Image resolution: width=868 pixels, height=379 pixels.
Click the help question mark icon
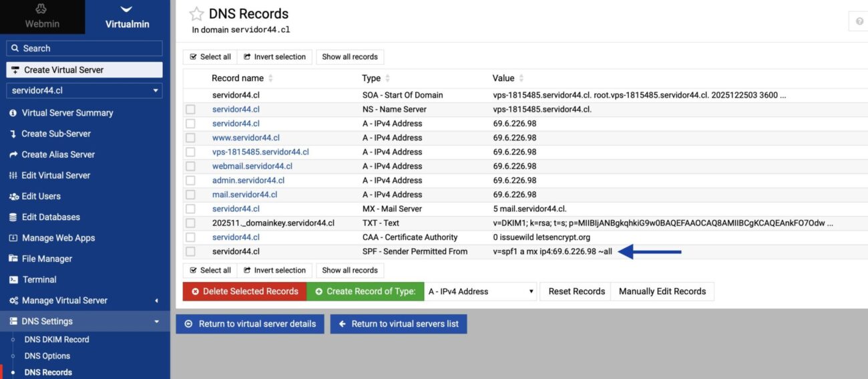tap(859, 21)
